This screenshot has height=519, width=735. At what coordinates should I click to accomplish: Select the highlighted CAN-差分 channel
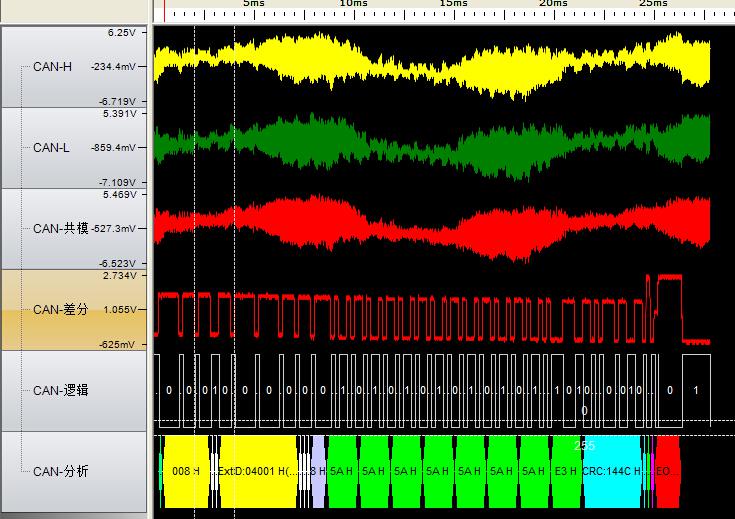(61, 310)
